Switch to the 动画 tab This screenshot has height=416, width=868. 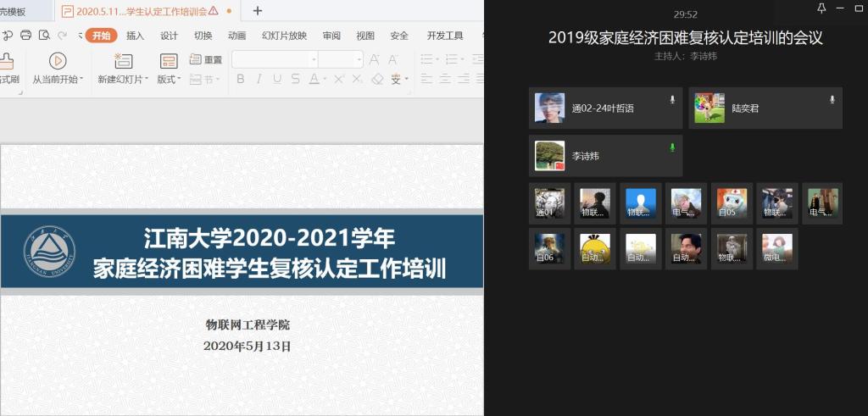pyautogui.click(x=237, y=36)
